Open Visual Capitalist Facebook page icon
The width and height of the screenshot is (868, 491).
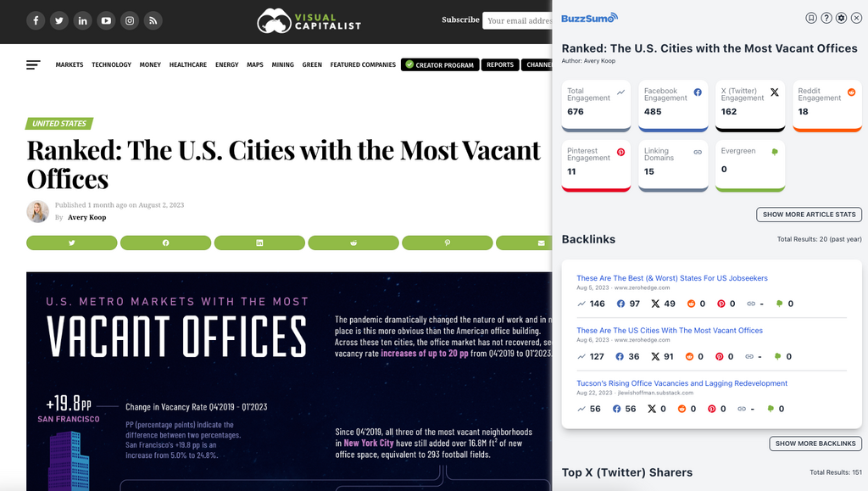[36, 20]
